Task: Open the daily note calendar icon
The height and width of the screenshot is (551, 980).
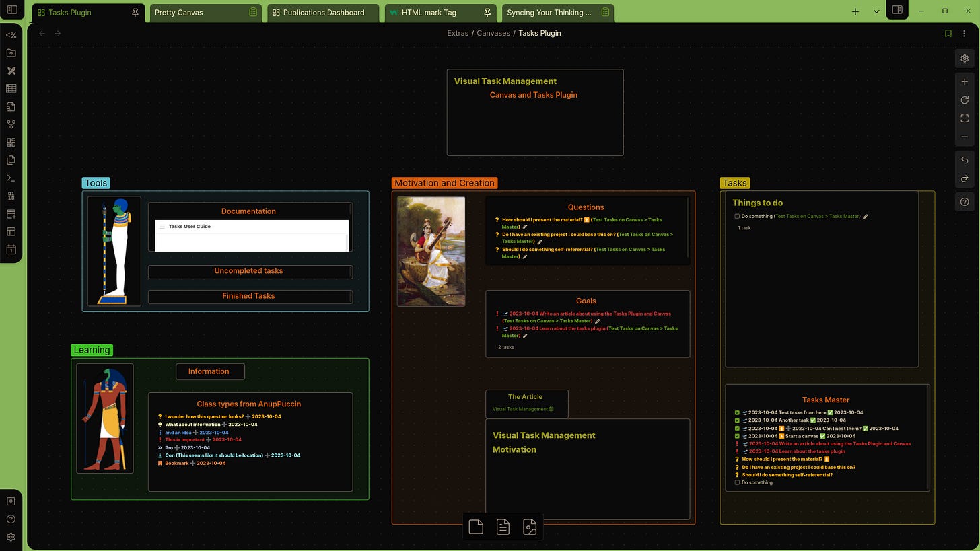Action: tap(11, 250)
